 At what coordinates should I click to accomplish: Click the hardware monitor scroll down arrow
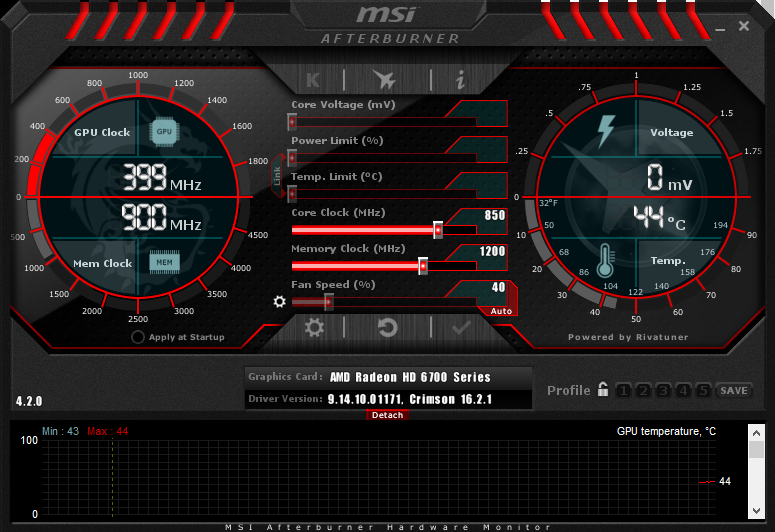pos(756,510)
